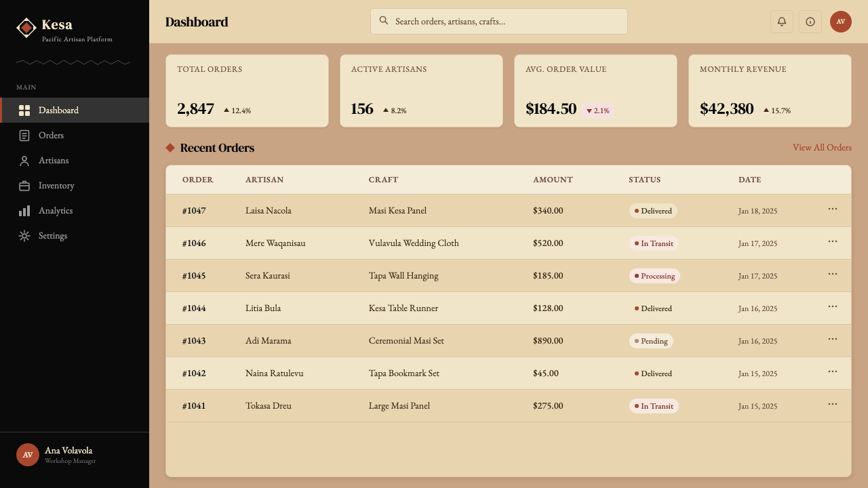Open Artisans in the sidebar

coord(75,161)
